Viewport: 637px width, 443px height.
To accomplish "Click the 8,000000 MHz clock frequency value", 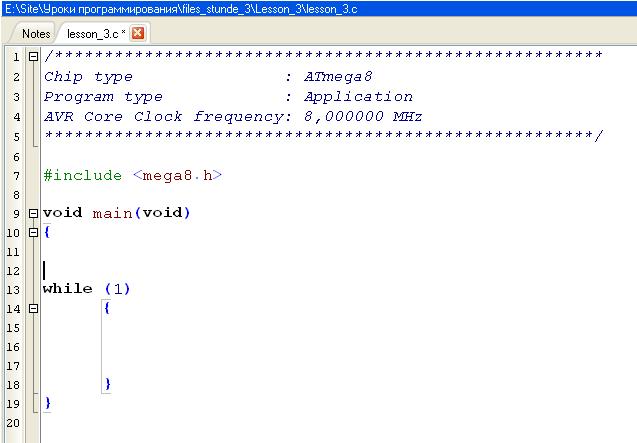I will pos(362,116).
